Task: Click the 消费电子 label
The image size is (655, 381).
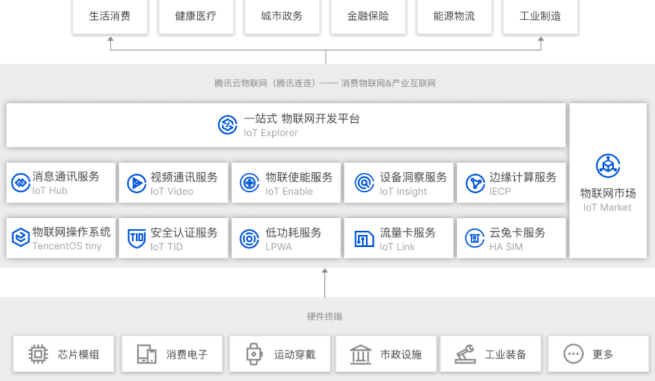Action: 187,355
